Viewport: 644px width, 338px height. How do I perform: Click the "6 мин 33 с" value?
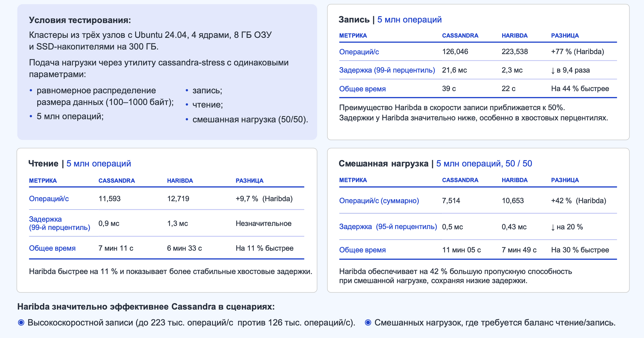tap(184, 248)
